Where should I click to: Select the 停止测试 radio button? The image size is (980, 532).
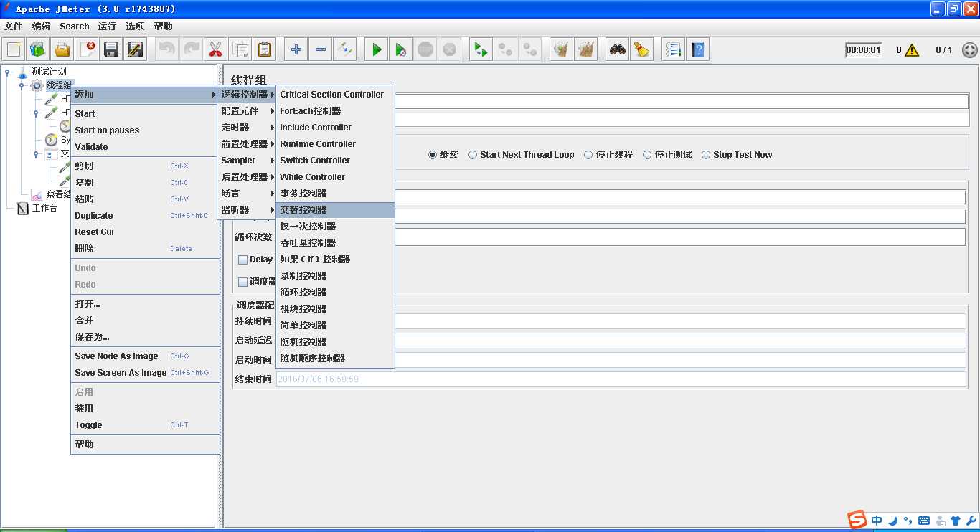[647, 155]
